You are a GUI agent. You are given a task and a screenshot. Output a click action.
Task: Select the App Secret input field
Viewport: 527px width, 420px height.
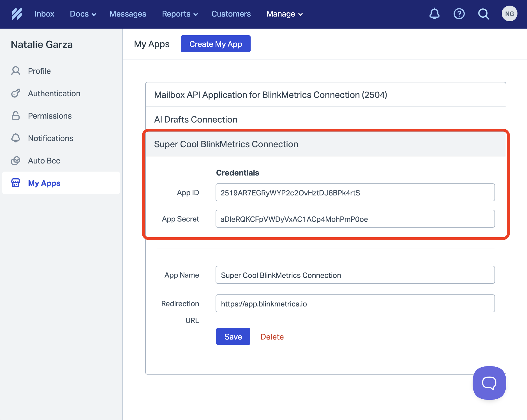355,219
